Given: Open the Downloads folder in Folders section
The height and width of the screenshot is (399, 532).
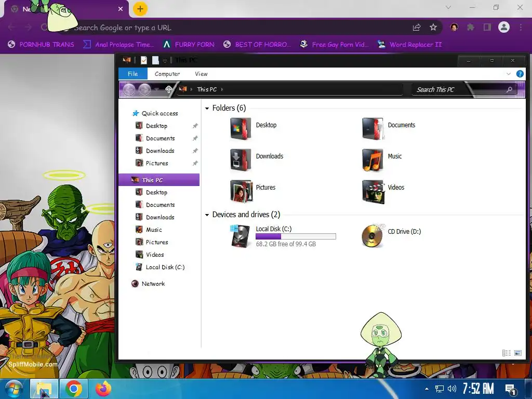Looking at the screenshot, I should pos(241,160).
